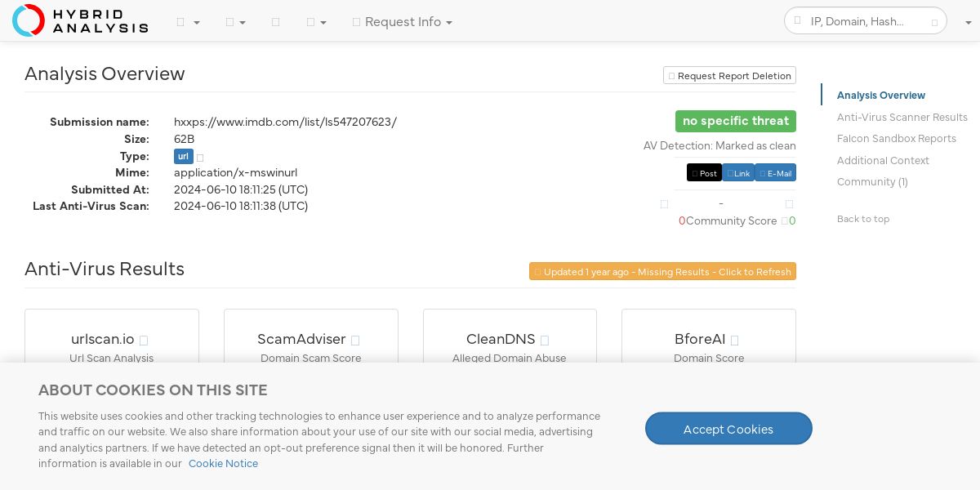
Task: Click the upvote icon above the green community score
Action: click(789, 203)
